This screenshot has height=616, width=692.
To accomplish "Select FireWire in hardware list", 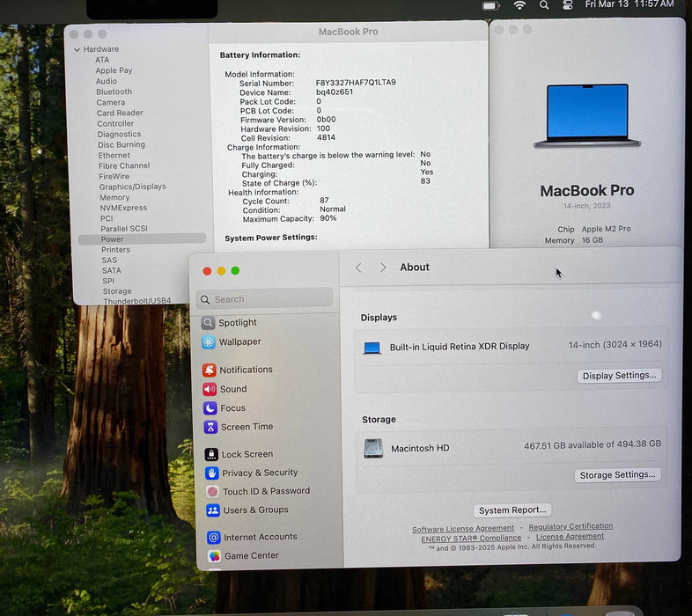I will coord(114,177).
